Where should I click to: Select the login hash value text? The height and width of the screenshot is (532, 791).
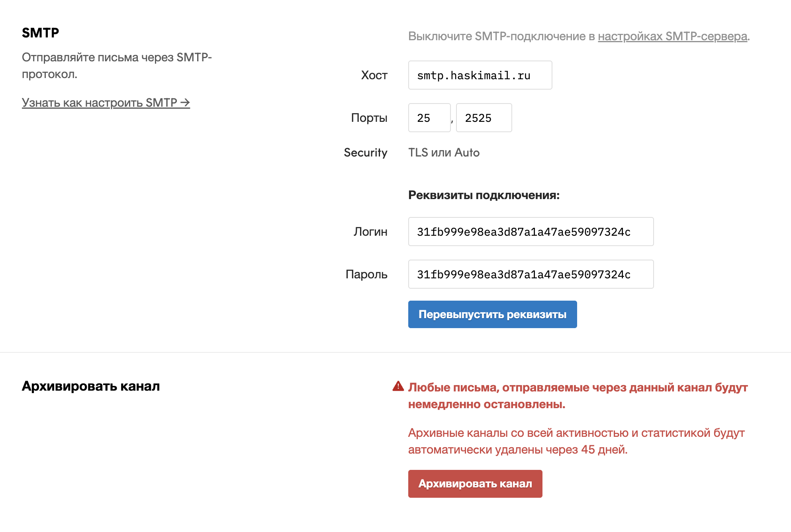(523, 232)
